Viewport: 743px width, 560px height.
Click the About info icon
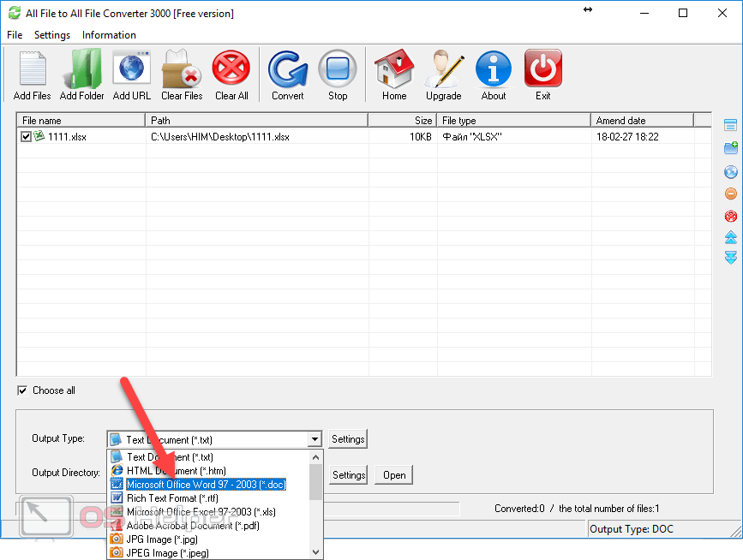[x=494, y=69]
